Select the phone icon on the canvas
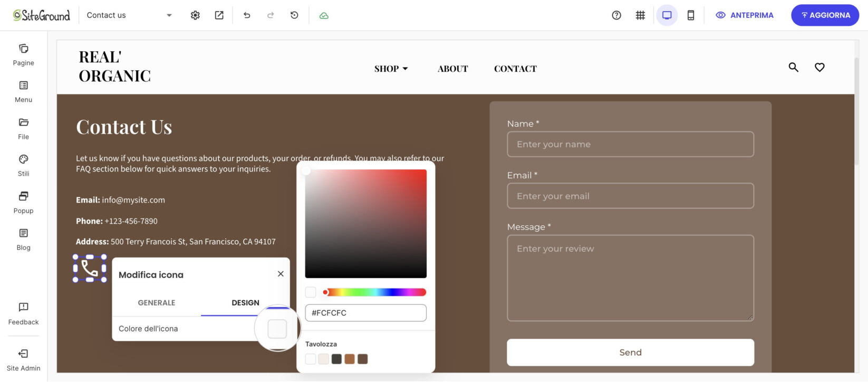 pos(90,268)
